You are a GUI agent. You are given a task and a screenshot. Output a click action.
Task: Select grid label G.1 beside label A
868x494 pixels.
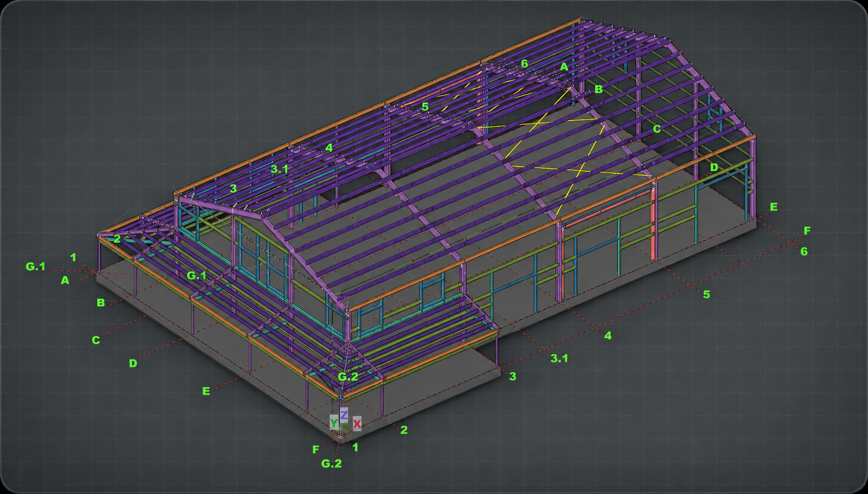tap(36, 266)
